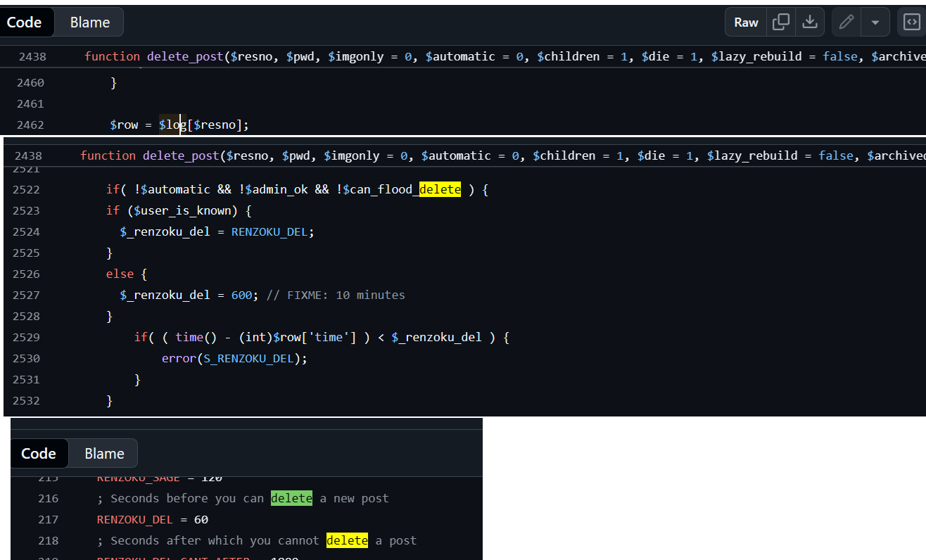This screenshot has width=926, height=560.
Task: Select line number 2460
Action: (x=31, y=82)
